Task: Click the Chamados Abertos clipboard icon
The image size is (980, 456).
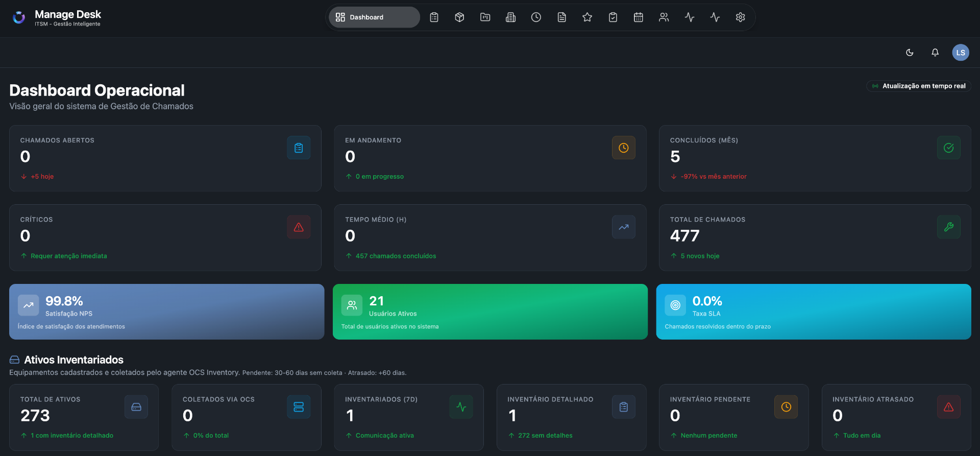Action: pos(299,148)
